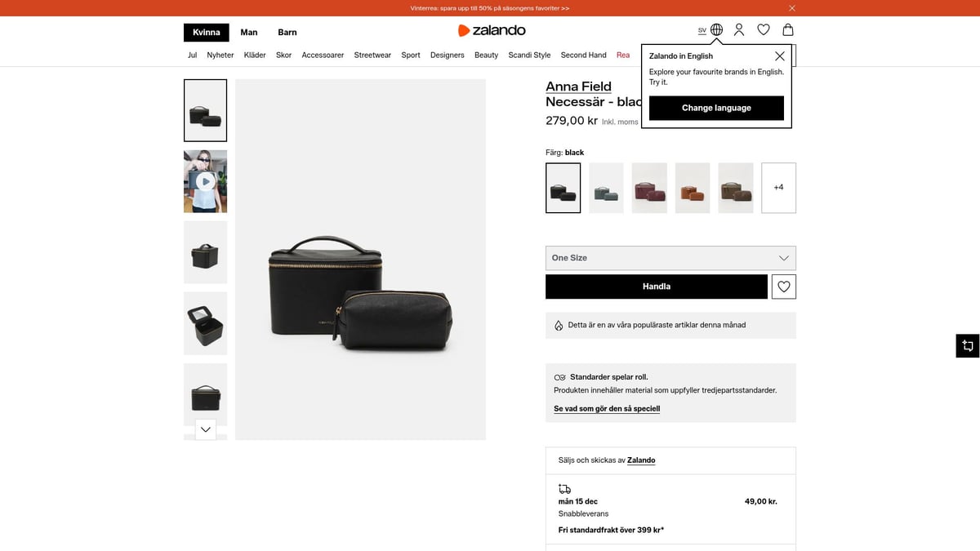Open the One Size dropdown

point(670,258)
